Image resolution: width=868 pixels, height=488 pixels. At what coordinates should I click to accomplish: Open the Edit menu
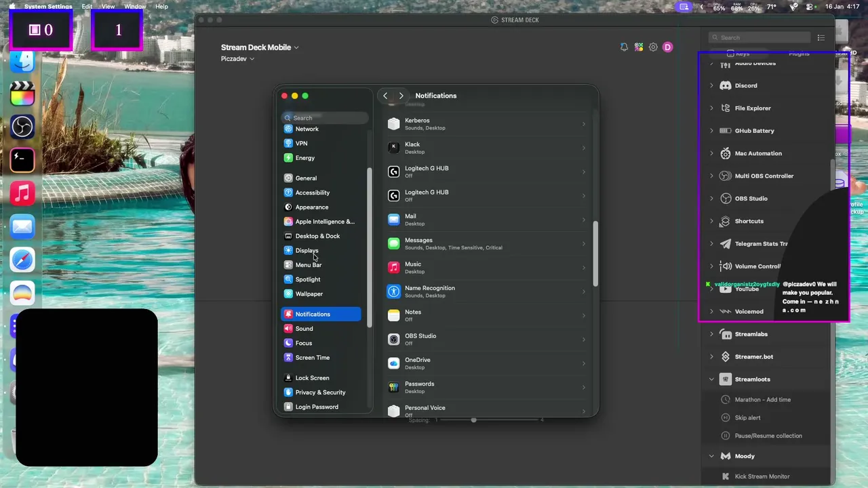pyautogui.click(x=87, y=7)
